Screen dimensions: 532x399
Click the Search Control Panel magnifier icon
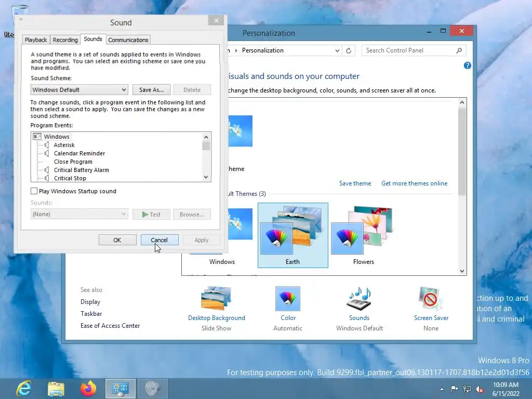[x=459, y=50]
